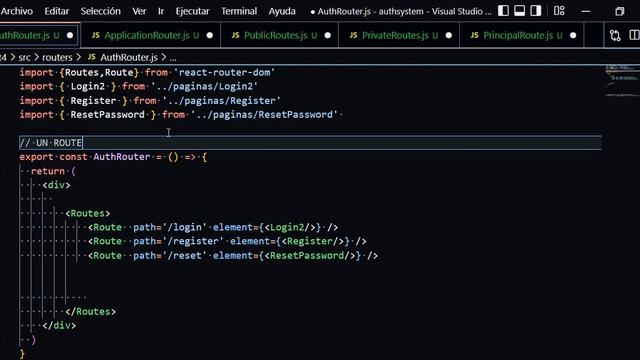Click unsaved dot on PrivateRoutes.js tab
This screenshot has width=640, height=360.
pos(449,36)
